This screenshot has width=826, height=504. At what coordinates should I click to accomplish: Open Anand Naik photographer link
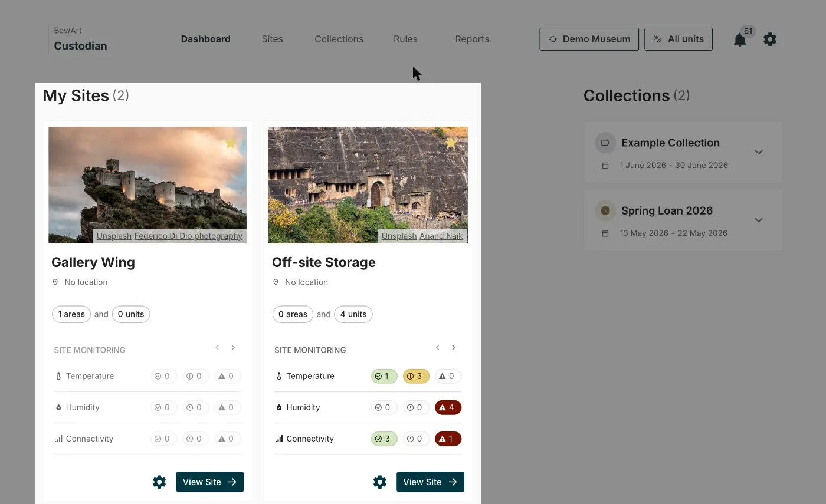[441, 236]
